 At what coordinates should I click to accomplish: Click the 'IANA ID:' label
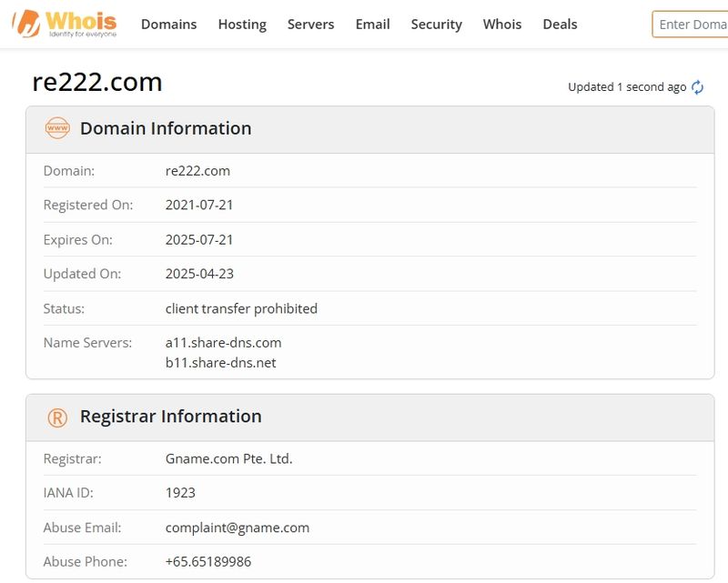[x=68, y=492]
